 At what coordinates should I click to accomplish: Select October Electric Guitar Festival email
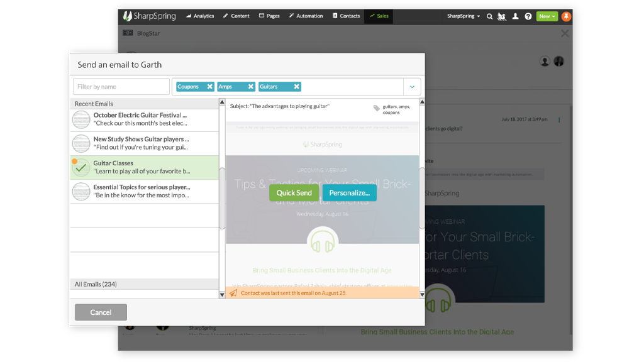click(144, 119)
